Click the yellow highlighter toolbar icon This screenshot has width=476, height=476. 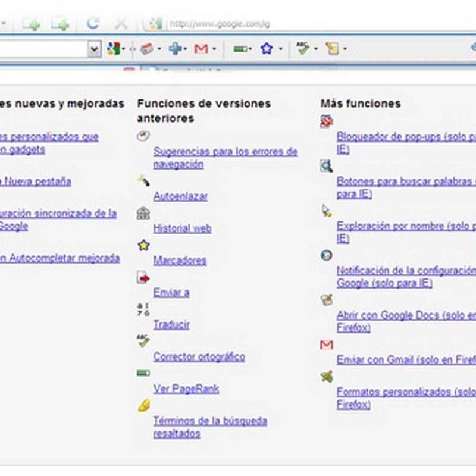tap(332, 49)
